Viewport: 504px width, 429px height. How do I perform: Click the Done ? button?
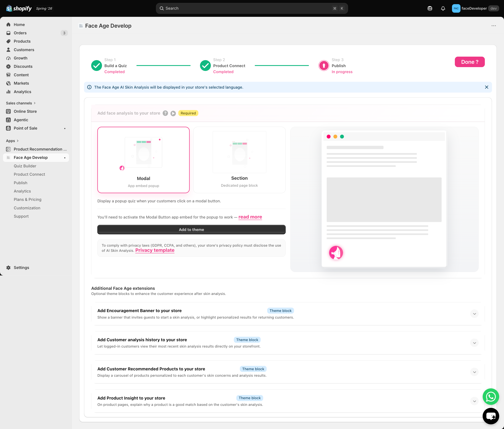(469, 62)
